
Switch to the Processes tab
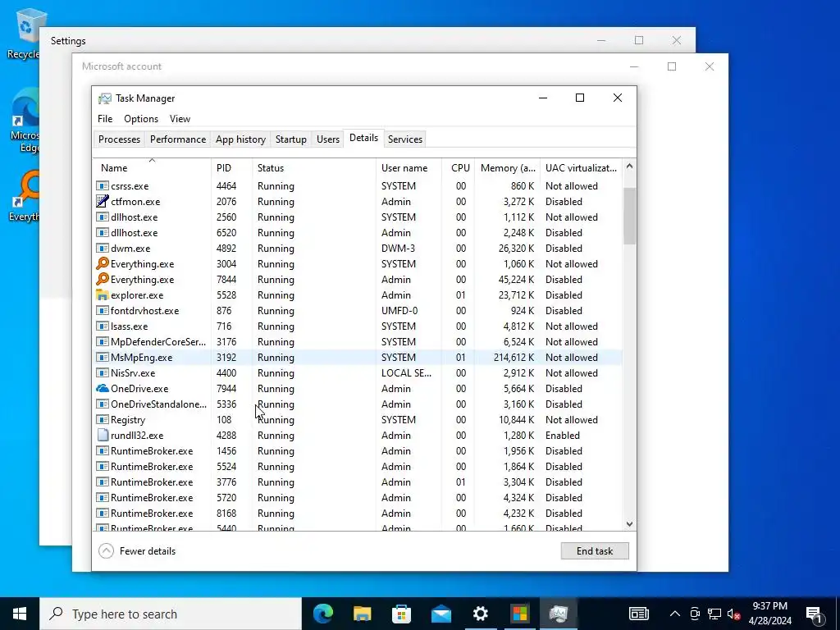coord(119,139)
